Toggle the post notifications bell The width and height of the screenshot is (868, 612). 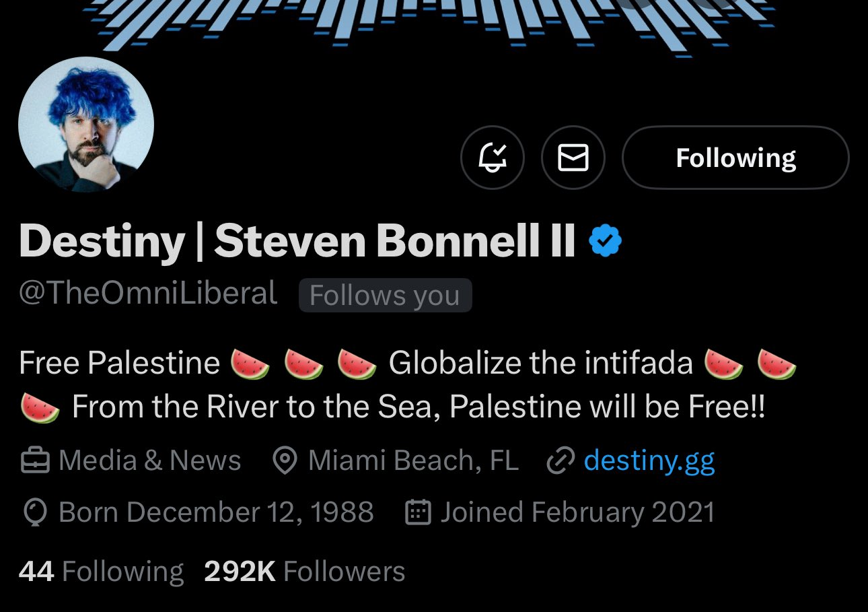coord(492,158)
